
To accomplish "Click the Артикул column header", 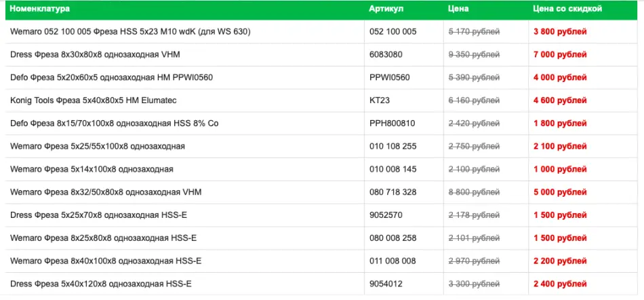I will pyautogui.click(x=386, y=9).
